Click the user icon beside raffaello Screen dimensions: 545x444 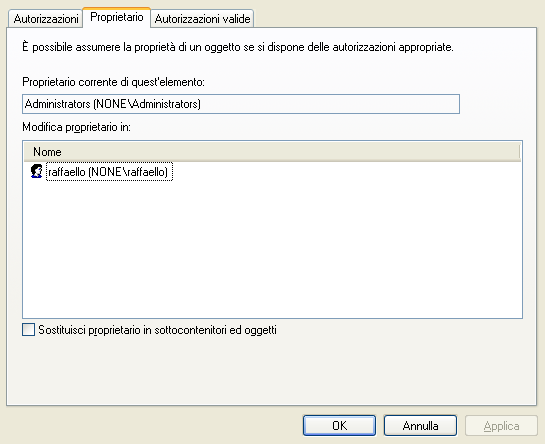(36, 171)
